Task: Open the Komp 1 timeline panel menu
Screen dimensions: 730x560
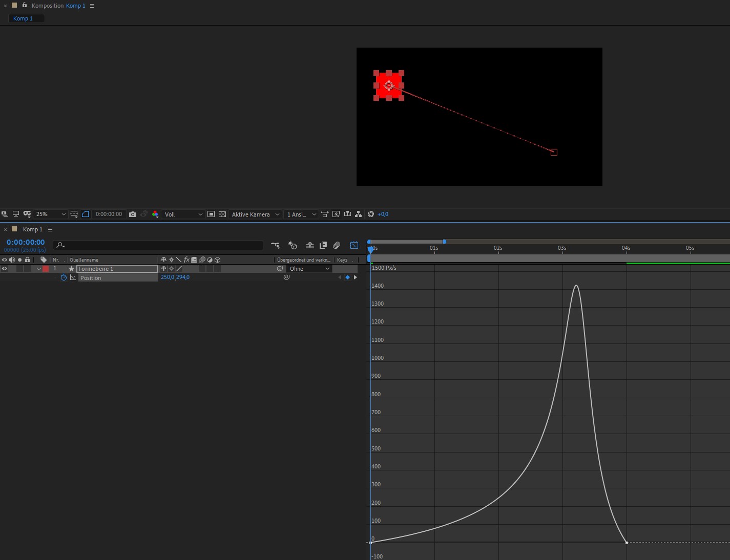Action: pyautogui.click(x=50, y=229)
